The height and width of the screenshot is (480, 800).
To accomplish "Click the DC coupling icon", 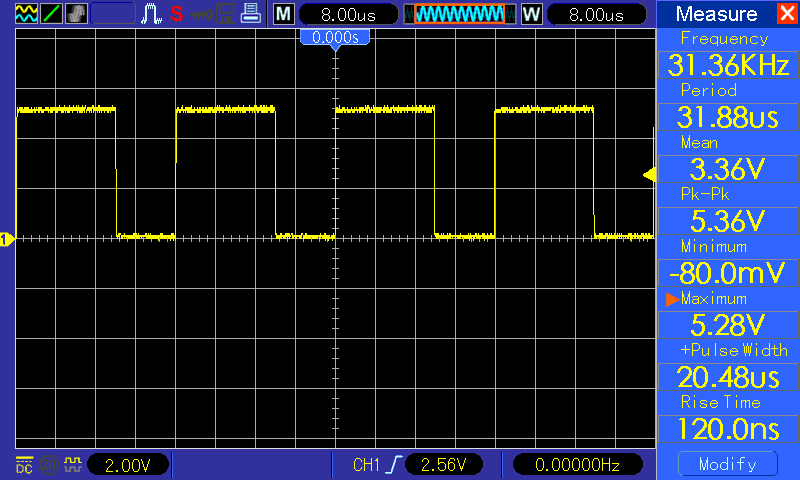I will [24, 465].
